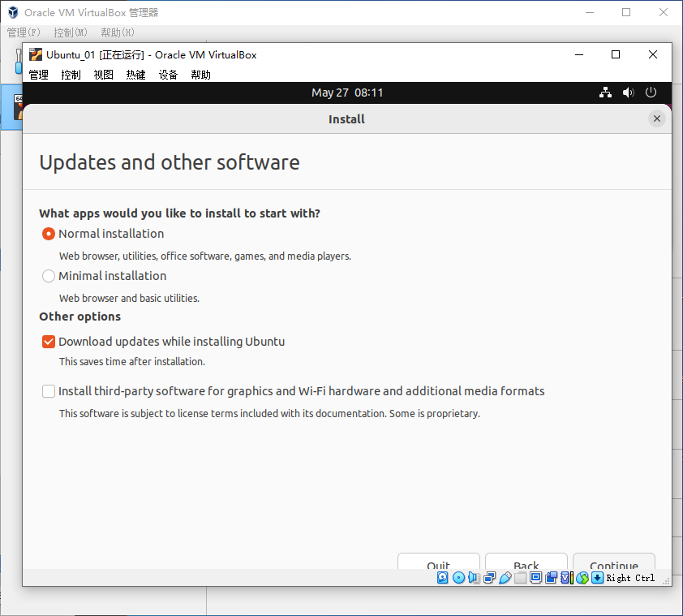The width and height of the screenshot is (683, 616).
Task: Click the keyboard capture arrow icon
Action: click(x=598, y=578)
